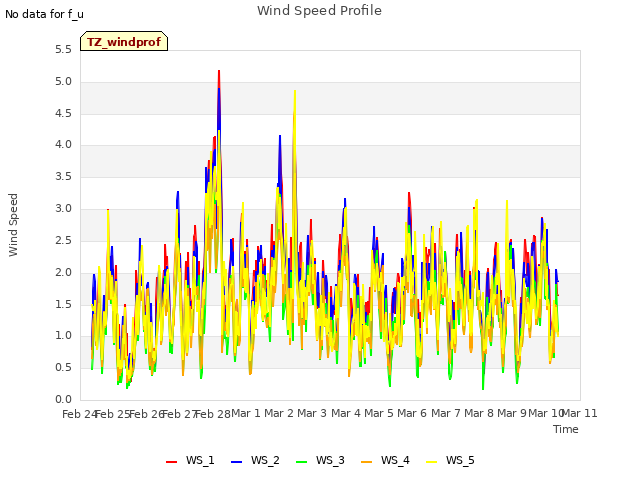Click the blue WS_2 legend swatch
Image resolution: width=640 pixels, height=480 pixels.
236,461
